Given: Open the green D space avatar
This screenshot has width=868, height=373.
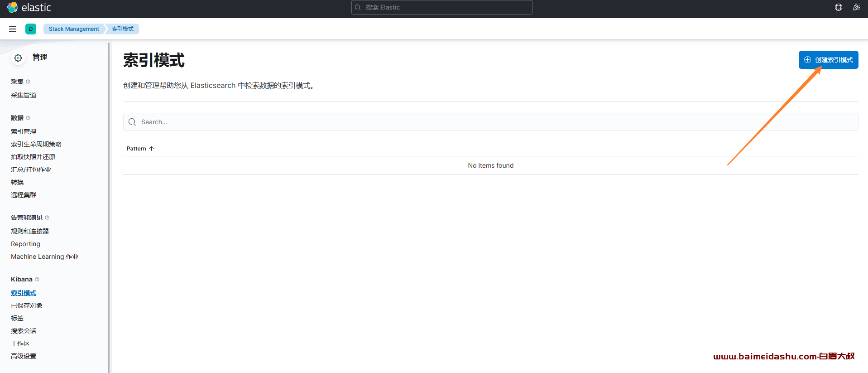Looking at the screenshot, I should (x=31, y=29).
